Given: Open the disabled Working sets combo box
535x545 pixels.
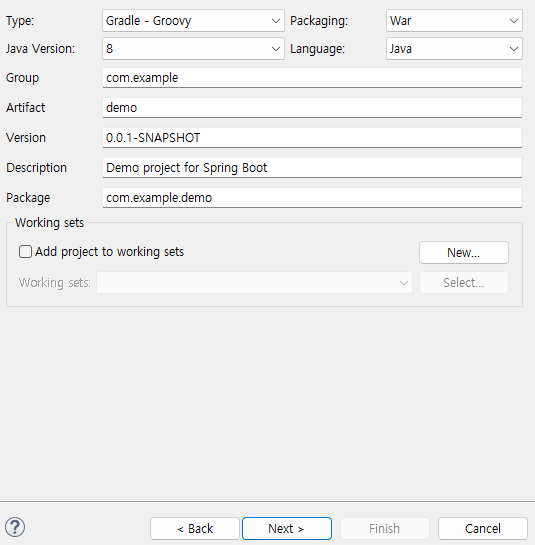Looking at the screenshot, I should click(x=254, y=283).
